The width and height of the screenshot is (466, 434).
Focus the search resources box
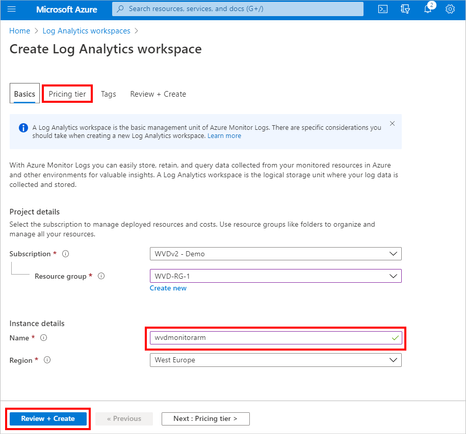[238, 9]
